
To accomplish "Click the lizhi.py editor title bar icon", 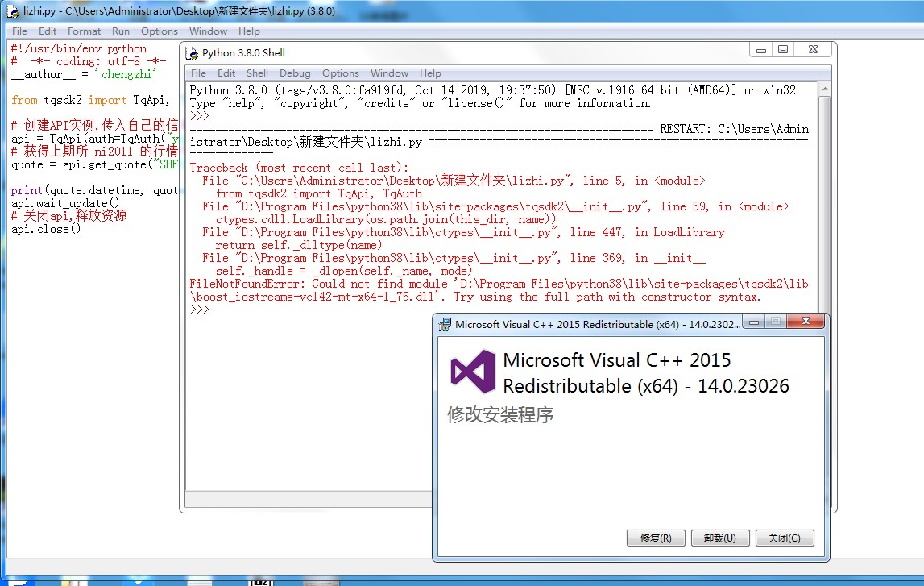I will 12,10.
